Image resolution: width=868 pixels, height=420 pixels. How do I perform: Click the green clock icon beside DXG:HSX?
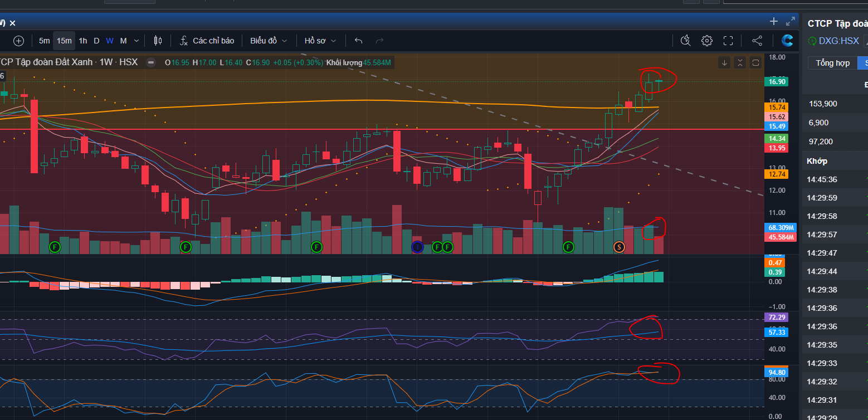pos(812,41)
